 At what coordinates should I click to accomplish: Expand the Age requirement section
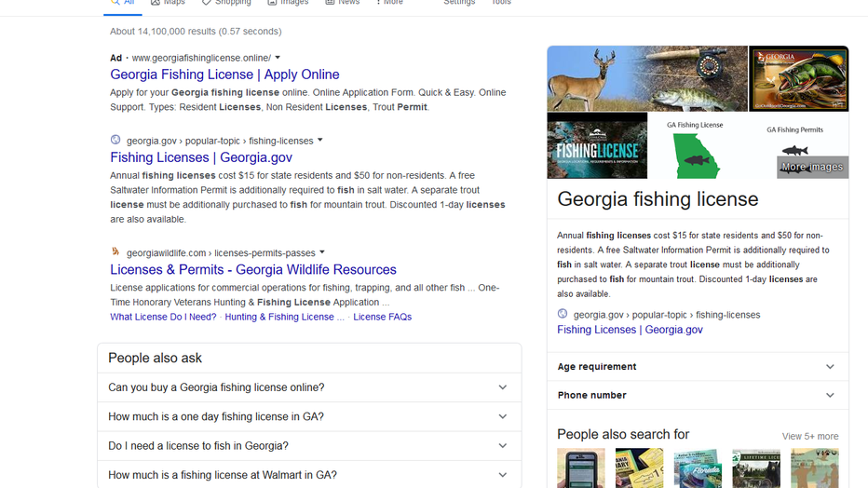(x=698, y=367)
